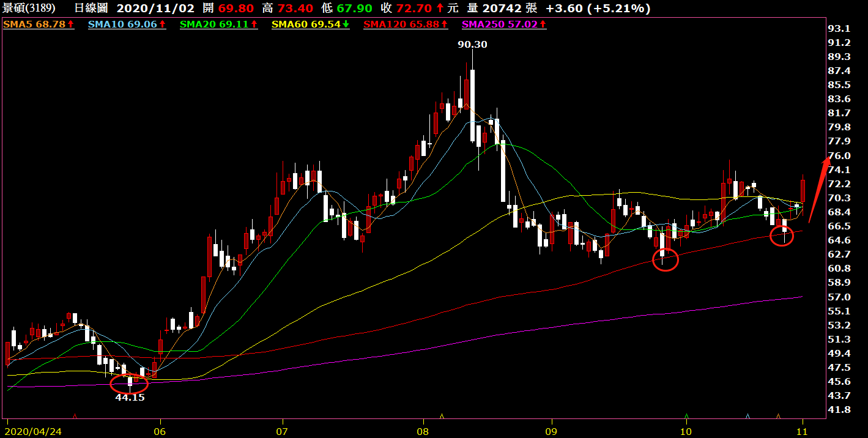Click the middle red circle on SMA120 line
868x438 pixels.
(666, 260)
